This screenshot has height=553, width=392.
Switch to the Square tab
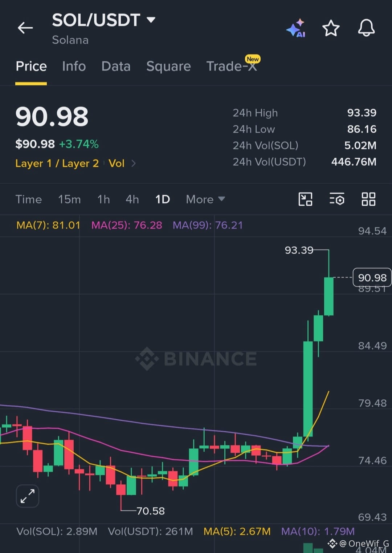click(168, 66)
